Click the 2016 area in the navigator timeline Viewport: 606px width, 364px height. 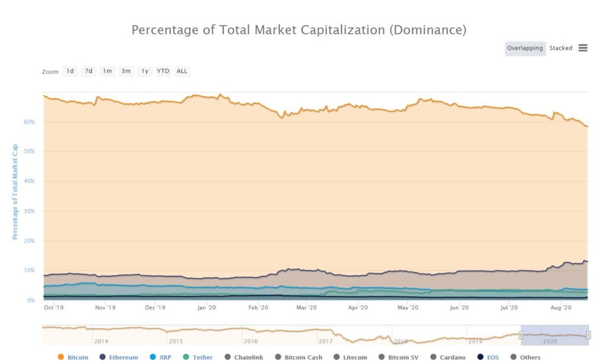(x=250, y=341)
